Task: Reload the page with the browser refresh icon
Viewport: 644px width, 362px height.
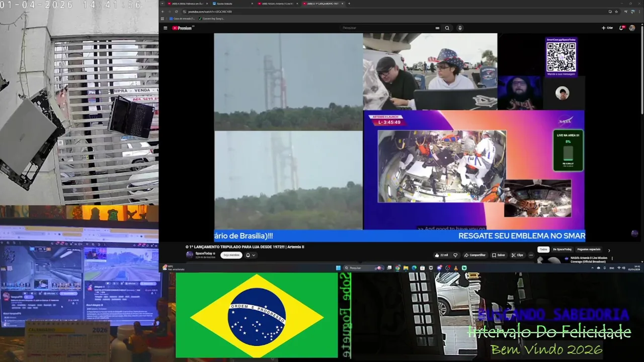Action: coord(176,12)
